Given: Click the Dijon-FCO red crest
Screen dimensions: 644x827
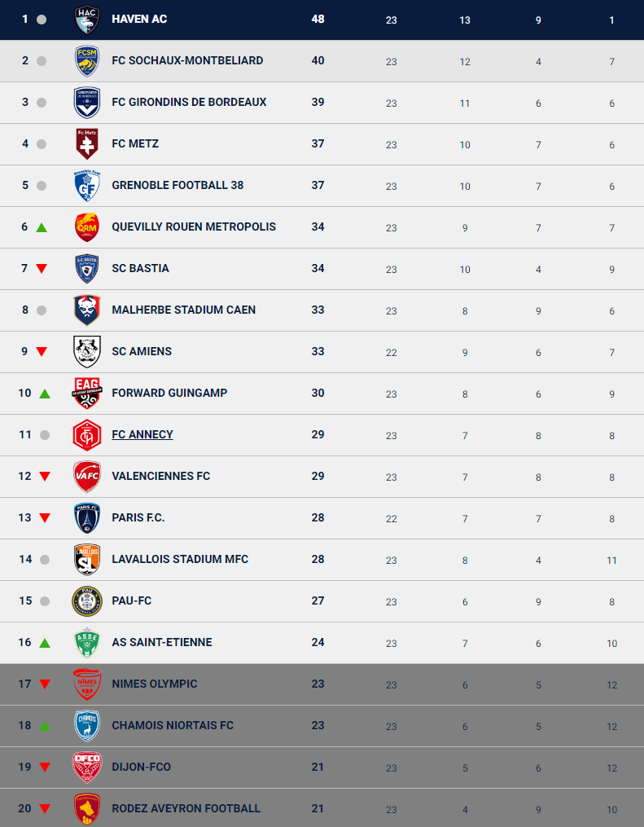Looking at the screenshot, I should tap(87, 768).
